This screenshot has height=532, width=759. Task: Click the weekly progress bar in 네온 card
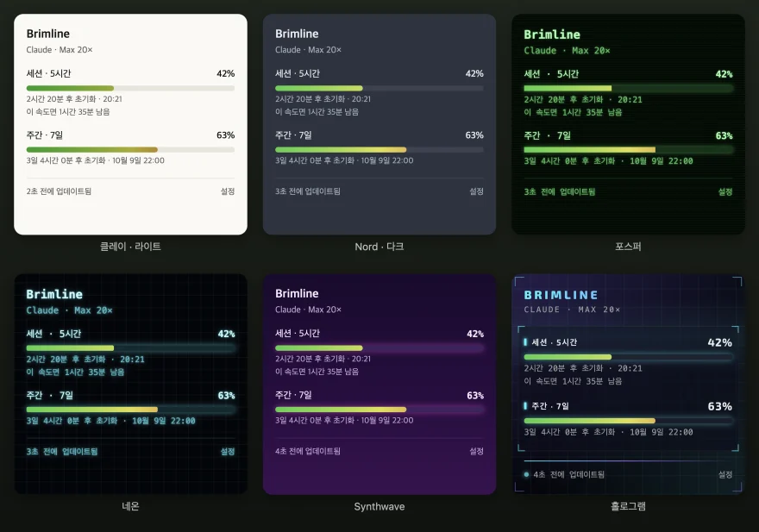click(x=130, y=410)
